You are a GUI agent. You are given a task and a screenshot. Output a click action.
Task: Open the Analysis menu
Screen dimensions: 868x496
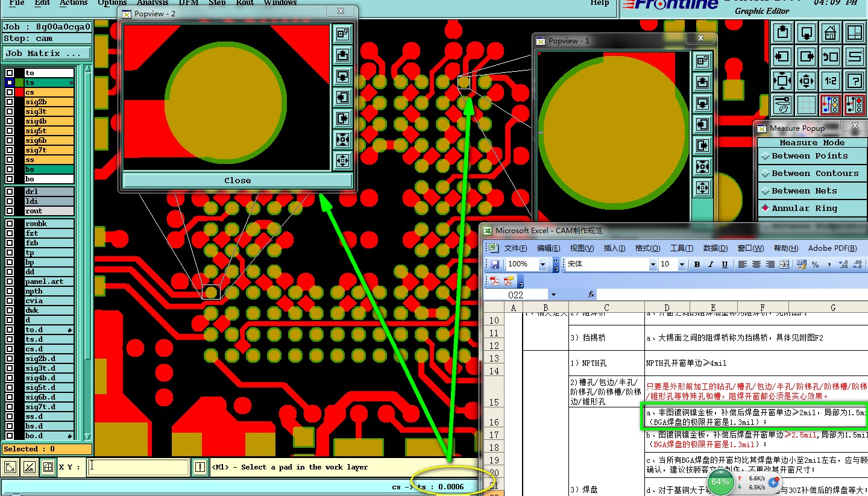pyautogui.click(x=152, y=2)
